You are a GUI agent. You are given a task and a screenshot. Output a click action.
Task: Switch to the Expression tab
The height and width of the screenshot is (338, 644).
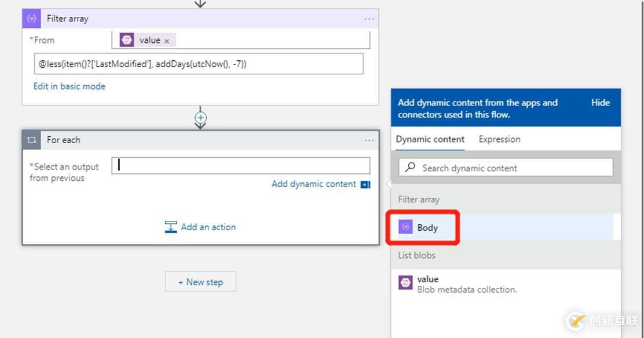click(499, 139)
